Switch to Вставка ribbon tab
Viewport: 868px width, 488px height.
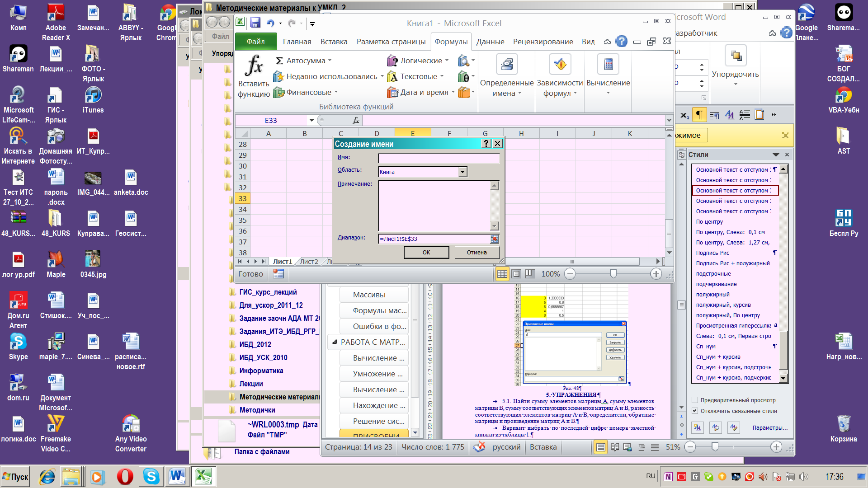click(334, 42)
